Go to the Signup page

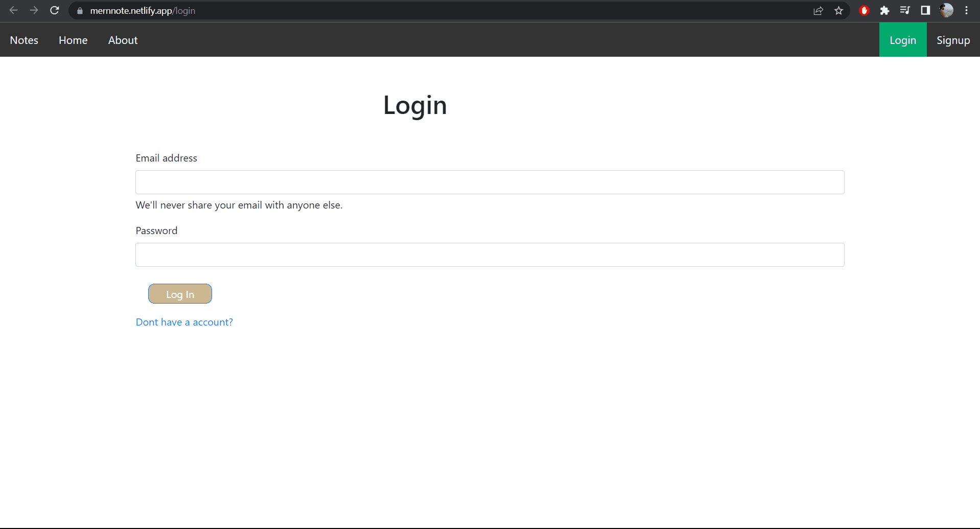(953, 40)
